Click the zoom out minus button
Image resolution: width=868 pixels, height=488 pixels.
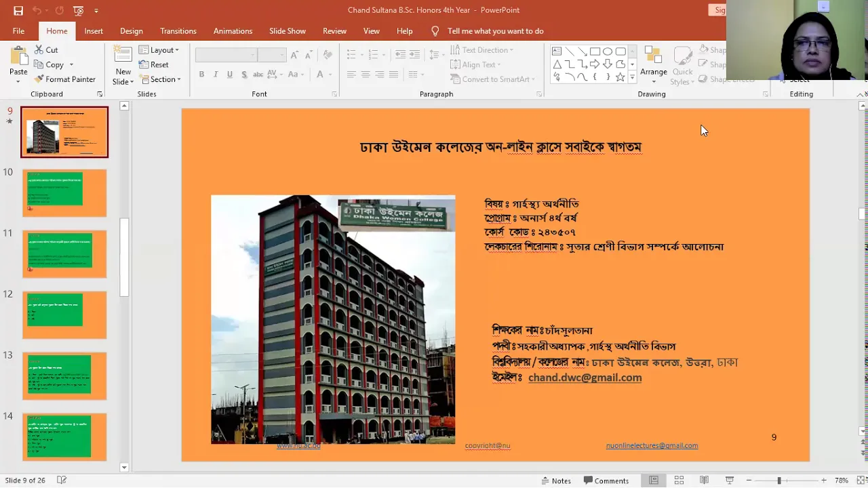tap(749, 481)
